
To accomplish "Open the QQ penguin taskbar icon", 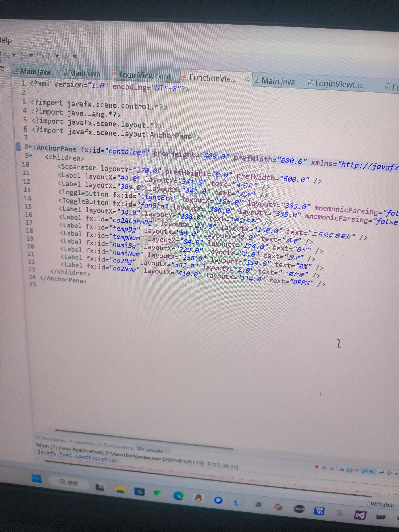I will tap(198, 498).
